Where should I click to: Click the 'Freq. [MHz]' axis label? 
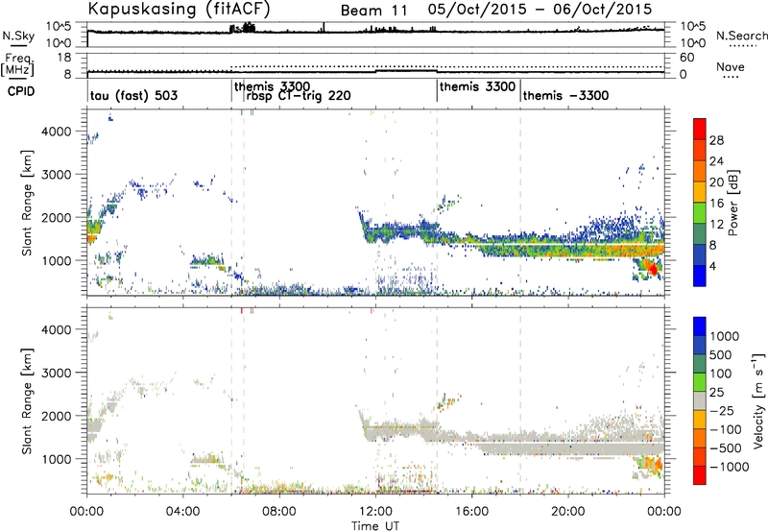pyautogui.click(x=17, y=65)
